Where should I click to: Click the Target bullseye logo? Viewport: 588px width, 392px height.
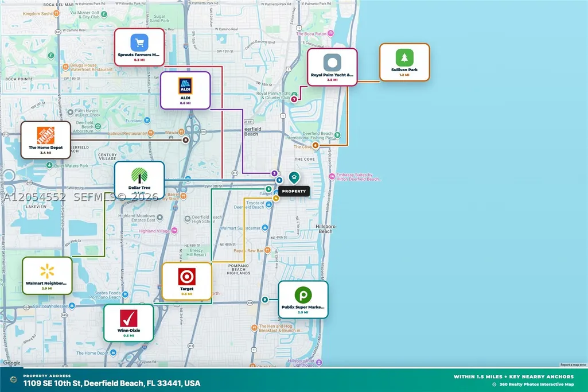point(186,277)
